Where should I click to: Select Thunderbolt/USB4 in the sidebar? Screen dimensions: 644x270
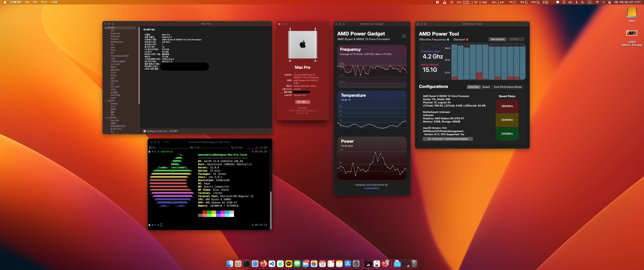pos(119,56)
